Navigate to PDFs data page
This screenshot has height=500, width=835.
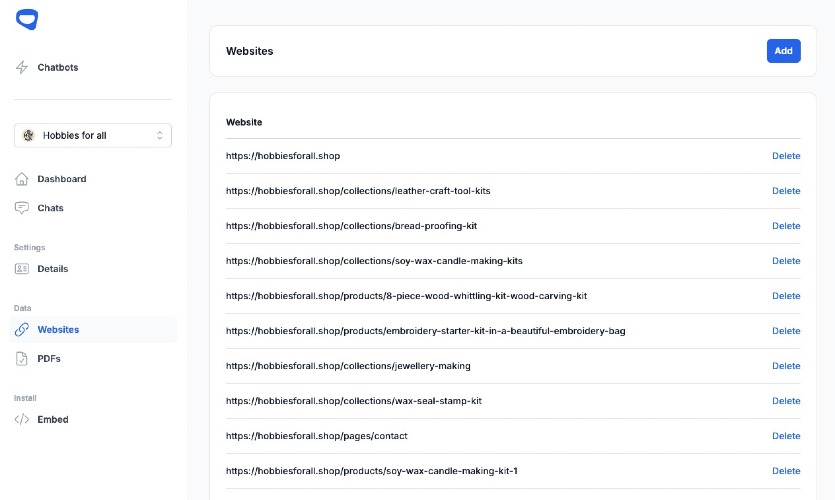[49, 359]
